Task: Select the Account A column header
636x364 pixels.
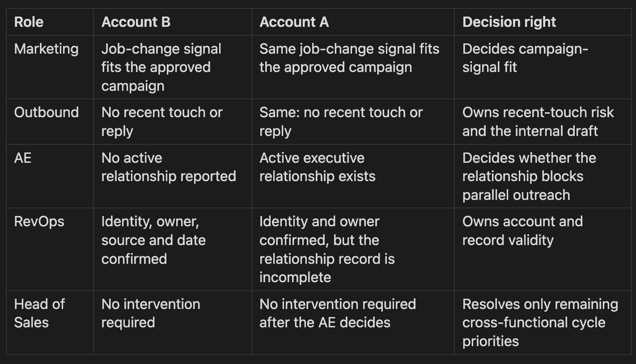Action: pos(353,22)
